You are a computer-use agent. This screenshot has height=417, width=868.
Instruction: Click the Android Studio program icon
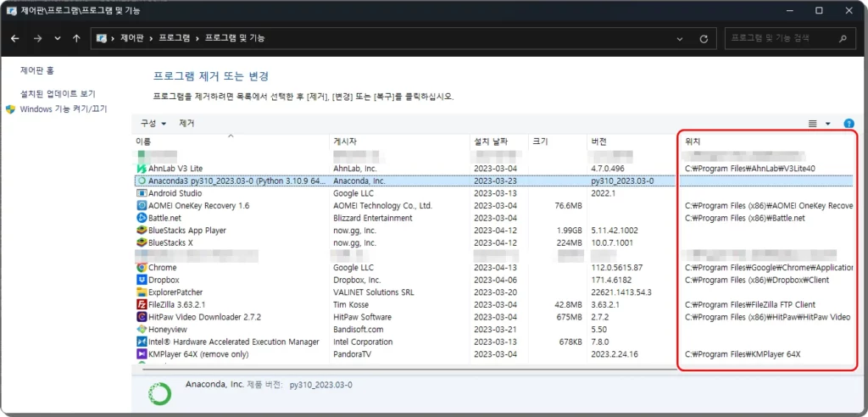(142, 193)
